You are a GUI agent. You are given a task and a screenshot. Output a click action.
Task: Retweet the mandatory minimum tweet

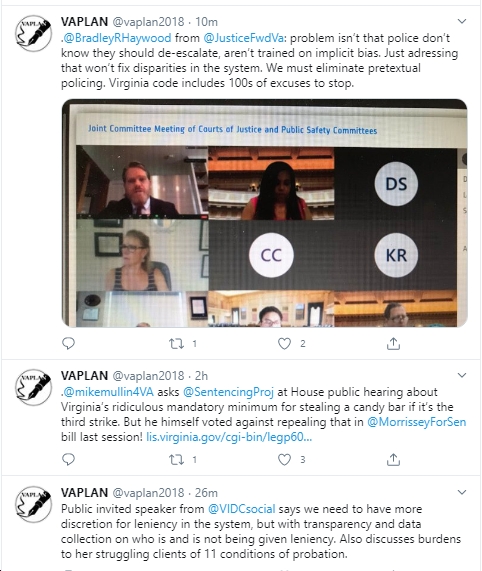177,460
